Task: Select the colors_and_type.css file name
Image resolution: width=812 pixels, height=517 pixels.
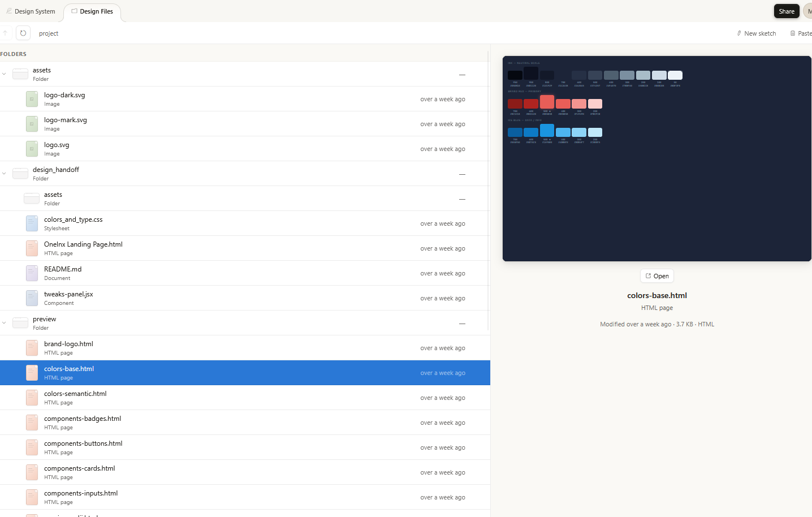Action: coord(74,219)
